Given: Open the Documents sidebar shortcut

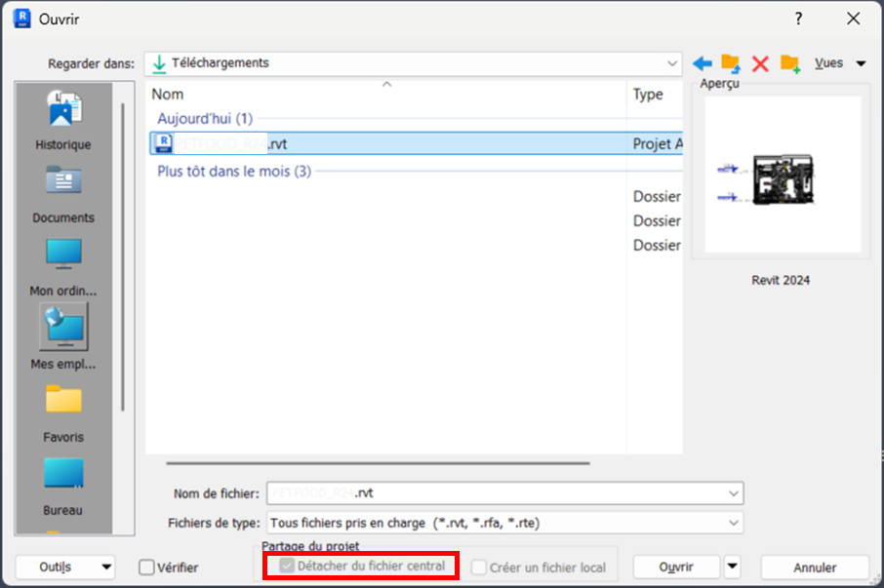Looking at the screenshot, I should click(63, 192).
